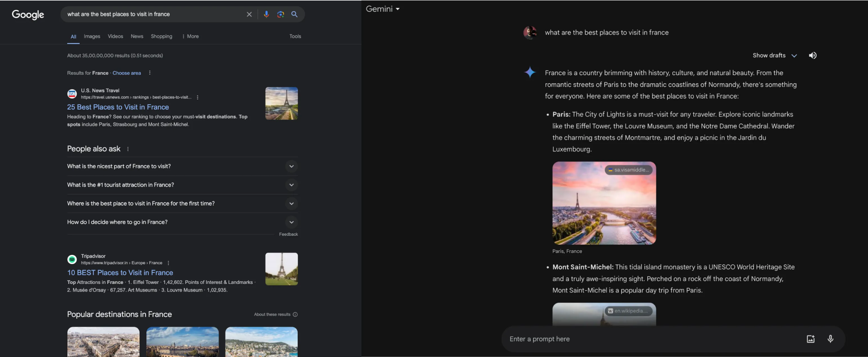Screen dimensions: 868x357
Task: Open U.S. News Travel result options menu
Action: [198, 97]
